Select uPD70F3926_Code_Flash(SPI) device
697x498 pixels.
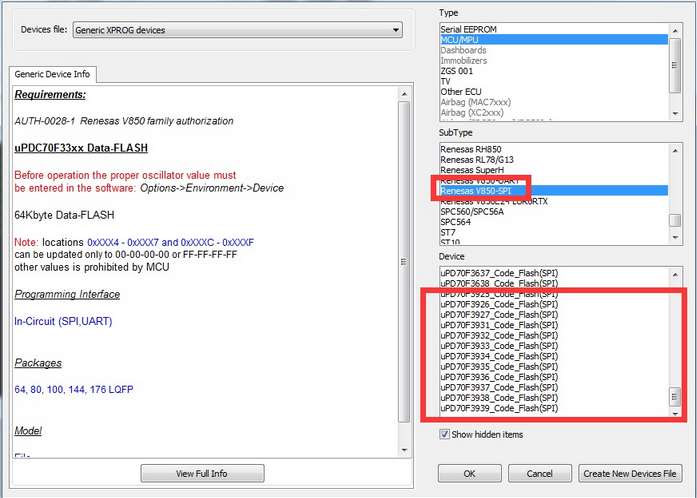[x=553, y=305]
